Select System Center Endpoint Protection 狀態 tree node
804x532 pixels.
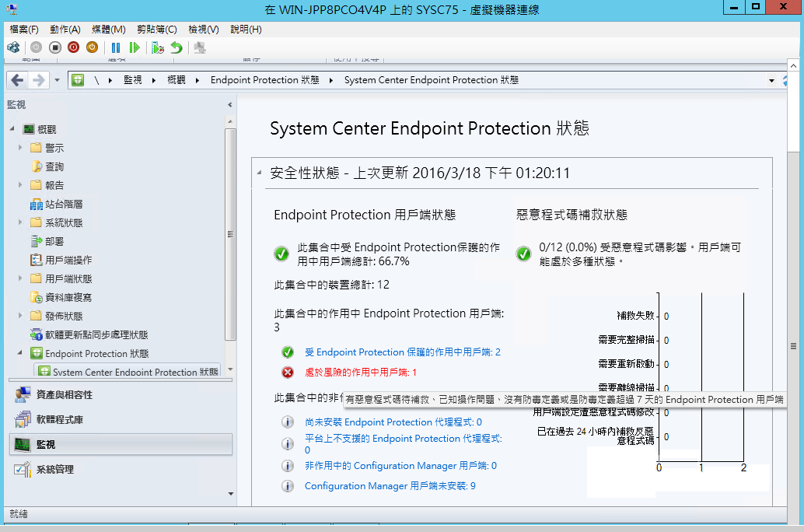(x=128, y=372)
